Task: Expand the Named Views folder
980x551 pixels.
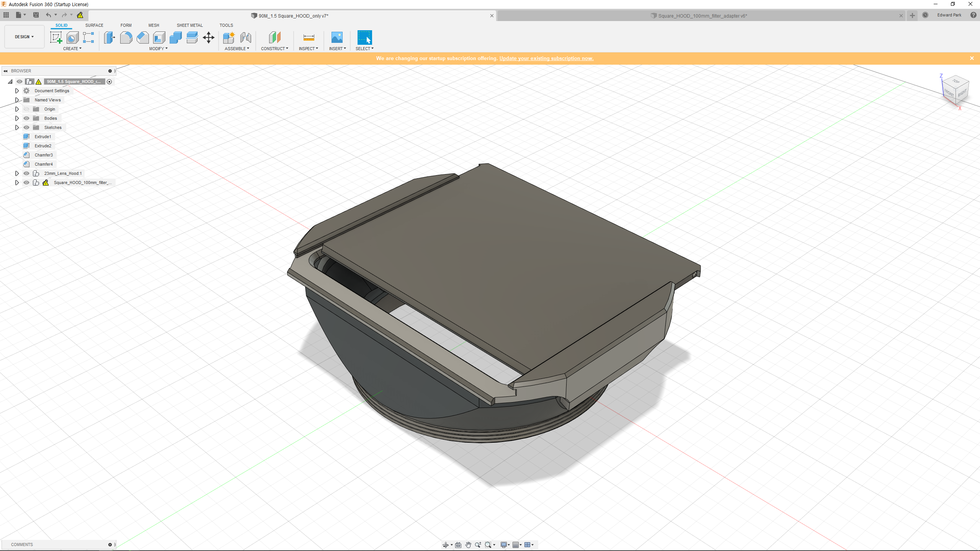Action: click(17, 100)
